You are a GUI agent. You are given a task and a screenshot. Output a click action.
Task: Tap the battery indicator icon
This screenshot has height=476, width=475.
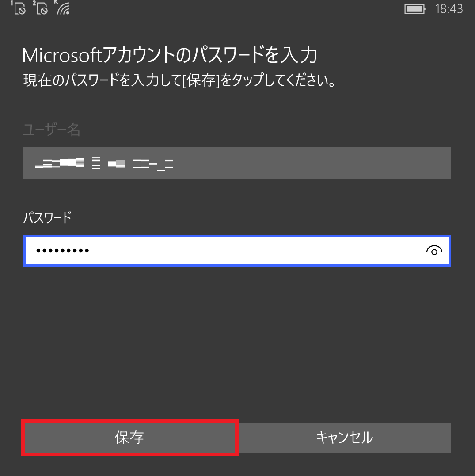pyautogui.click(x=415, y=9)
